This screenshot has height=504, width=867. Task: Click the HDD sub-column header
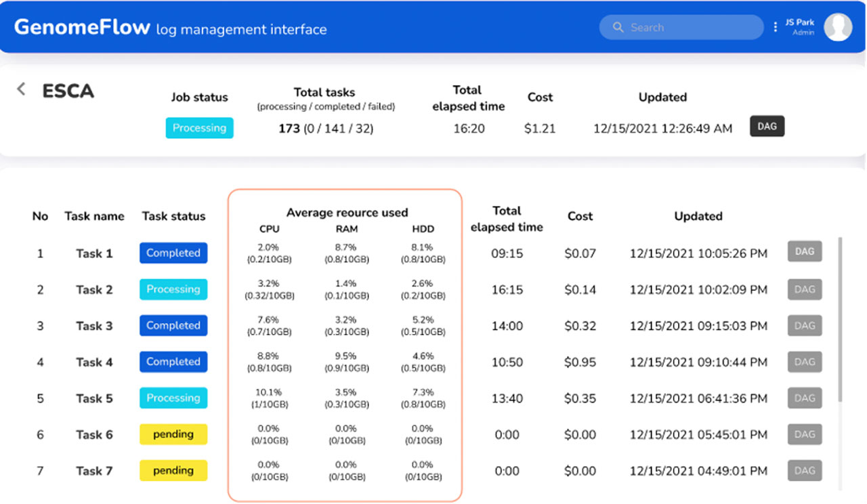point(423,229)
